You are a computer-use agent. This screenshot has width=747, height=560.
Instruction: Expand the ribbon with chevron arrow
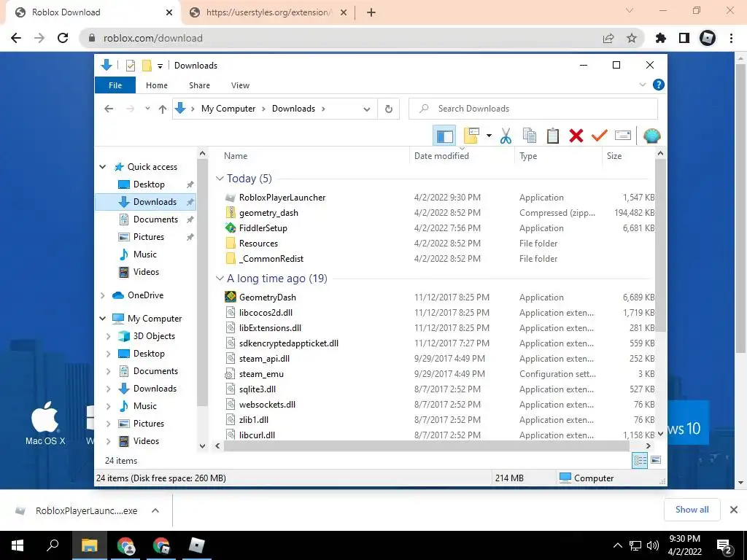coord(643,85)
